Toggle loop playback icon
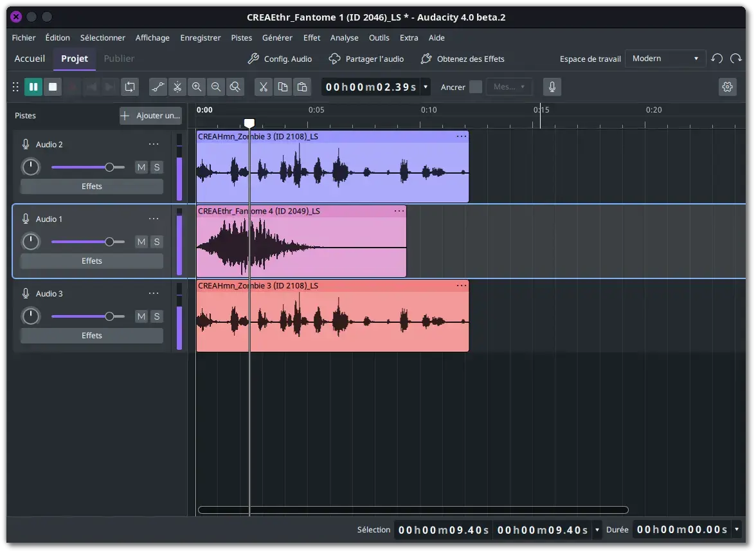Viewport: 756px width, 553px height. tap(130, 87)
